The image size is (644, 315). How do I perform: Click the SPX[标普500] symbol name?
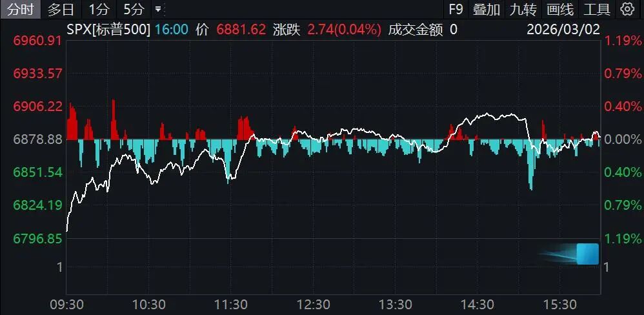109,29
